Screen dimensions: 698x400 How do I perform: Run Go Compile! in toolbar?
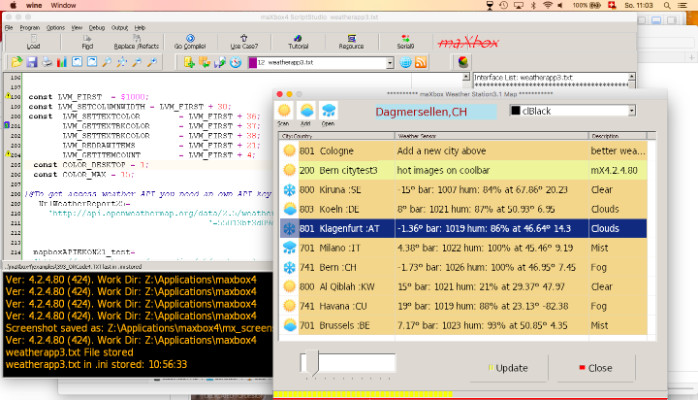coord(190,42)
